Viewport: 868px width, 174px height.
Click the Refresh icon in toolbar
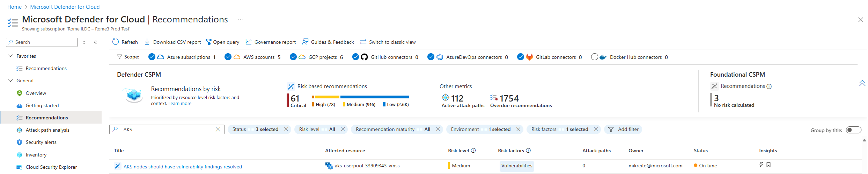click(x=116, y=42)
